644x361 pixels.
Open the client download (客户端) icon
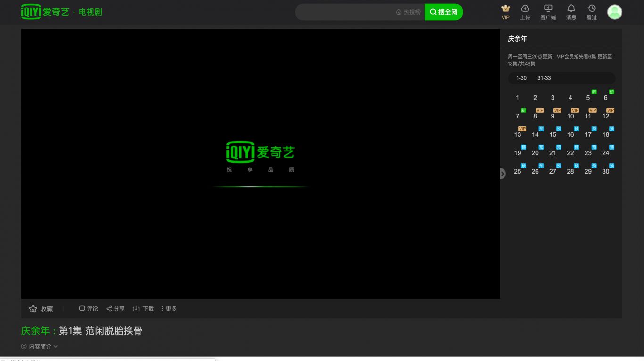click(x=548, y=12)
